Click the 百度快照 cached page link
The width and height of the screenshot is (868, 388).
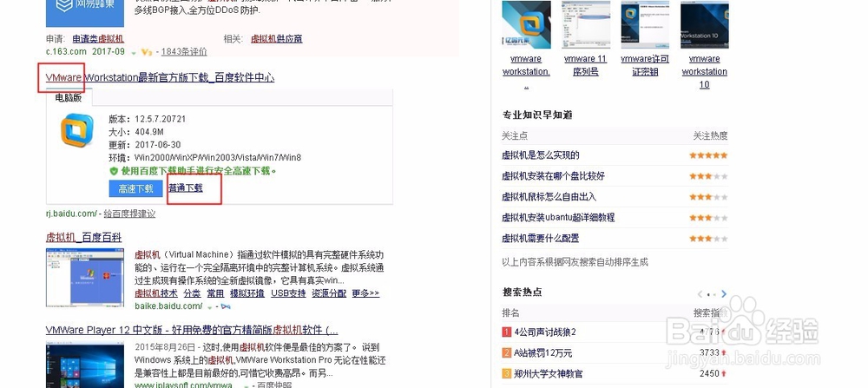pyautogui.click(x=274, y=385)
